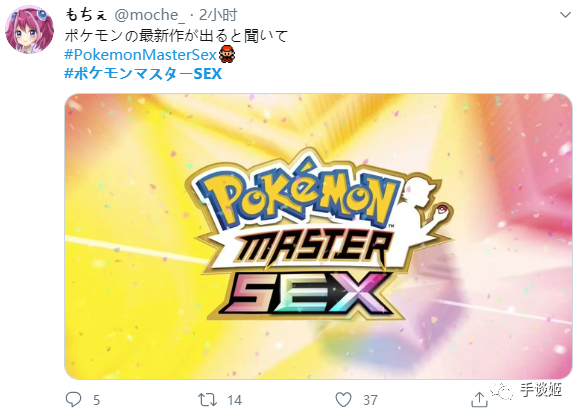This screenshot has width=580, height=416.
Task: Click the reply speech bubble icon
Action: click(x=73, y=399)
